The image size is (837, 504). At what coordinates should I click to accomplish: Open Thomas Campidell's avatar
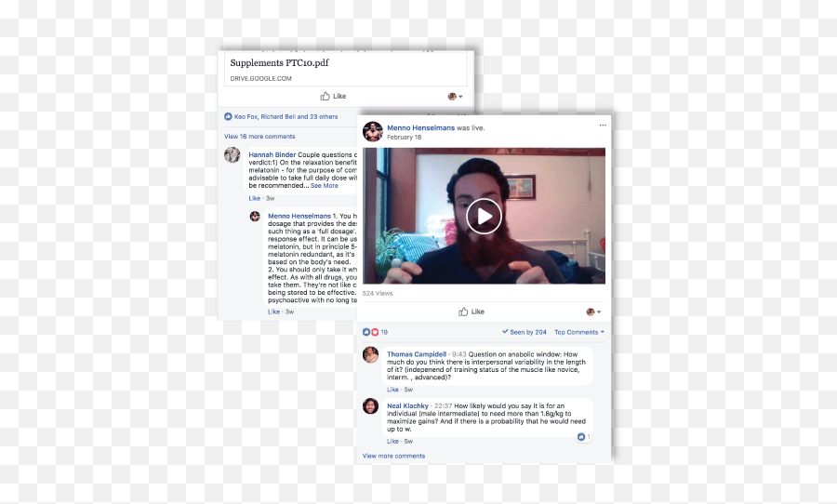[370, 354]
